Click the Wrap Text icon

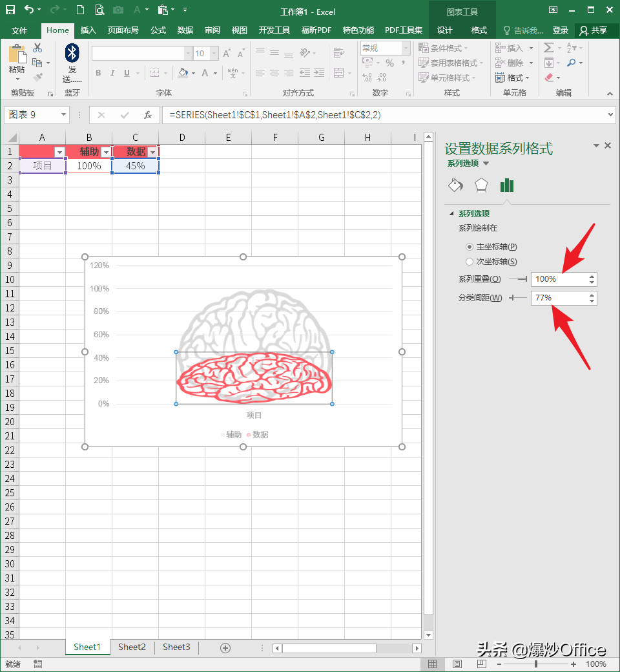[x=339, y=53]
